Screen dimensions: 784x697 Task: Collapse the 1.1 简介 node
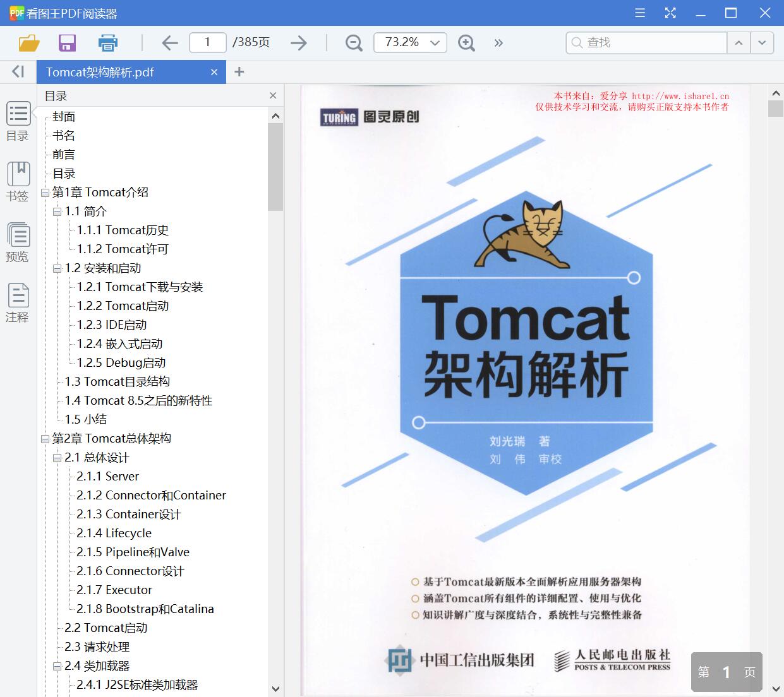point(57,211)
